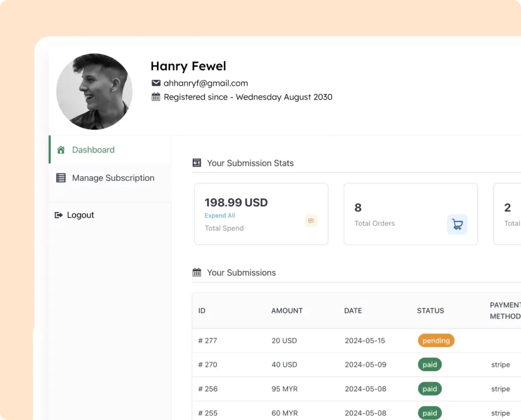Select the shopping cart icon in Total Orders
The height and width of the screenshot is (420, 521).
(x=457, y=224)
